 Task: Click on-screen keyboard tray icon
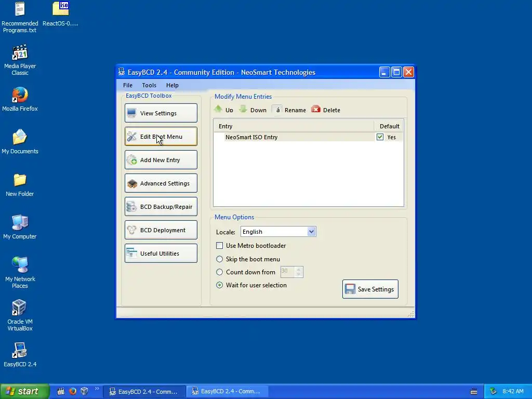[474, 392]
